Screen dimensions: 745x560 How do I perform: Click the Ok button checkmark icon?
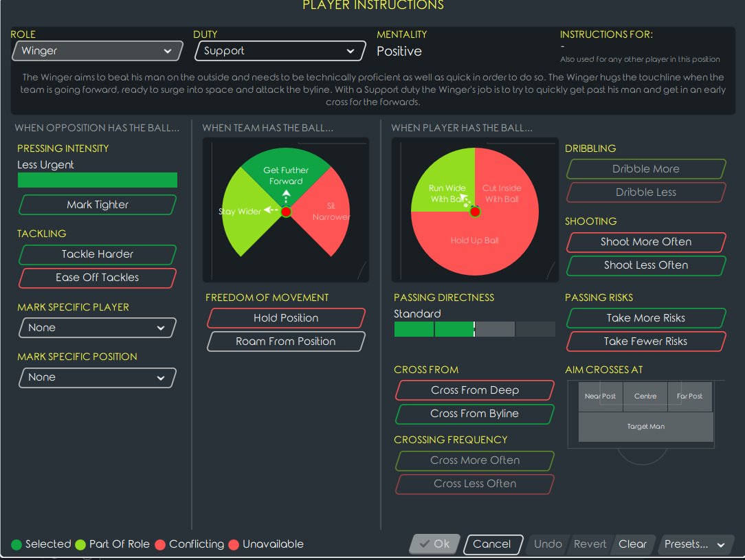pos(425,544)
